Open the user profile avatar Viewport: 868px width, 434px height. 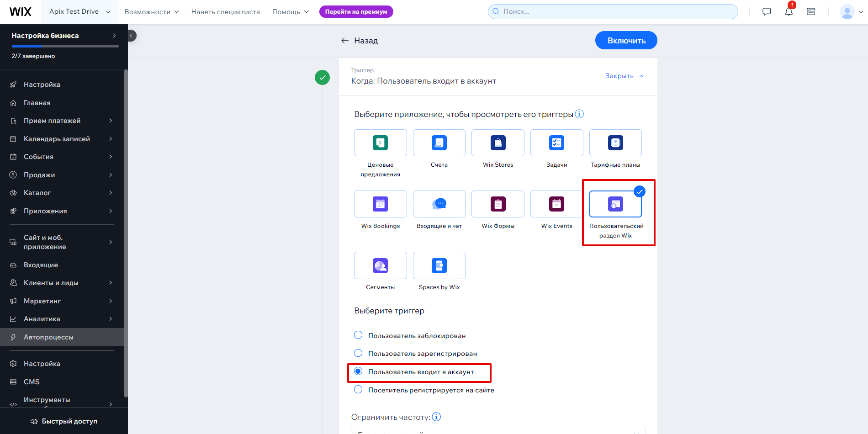(847, 12)
